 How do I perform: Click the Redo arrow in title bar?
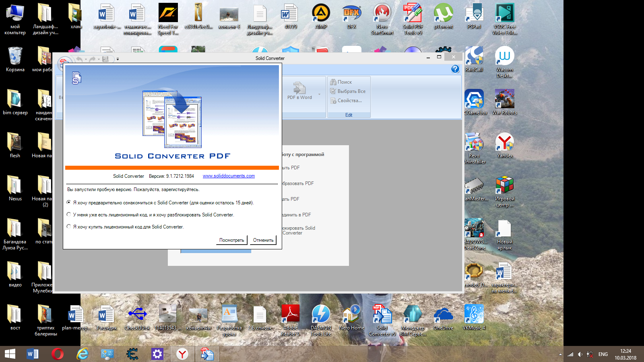pyautogui.click(x=92, y=59)
